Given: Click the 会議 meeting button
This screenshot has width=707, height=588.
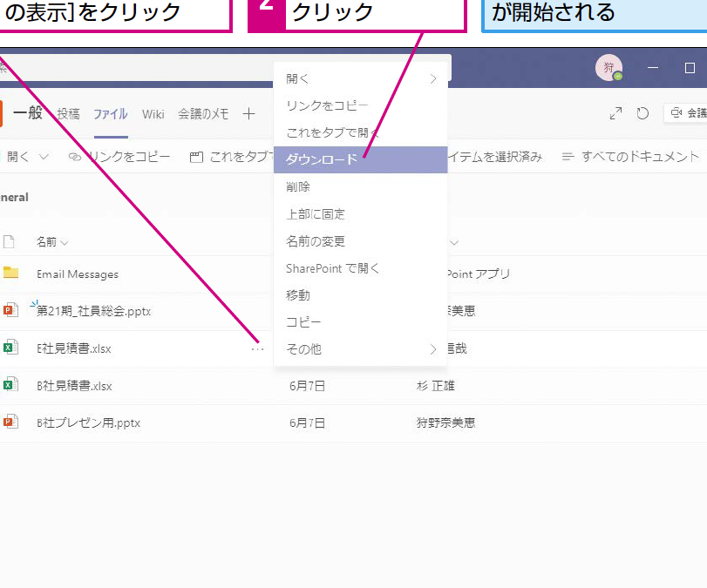Looking at the screenshot, I should pyautogui.click(x=687, y=113).
